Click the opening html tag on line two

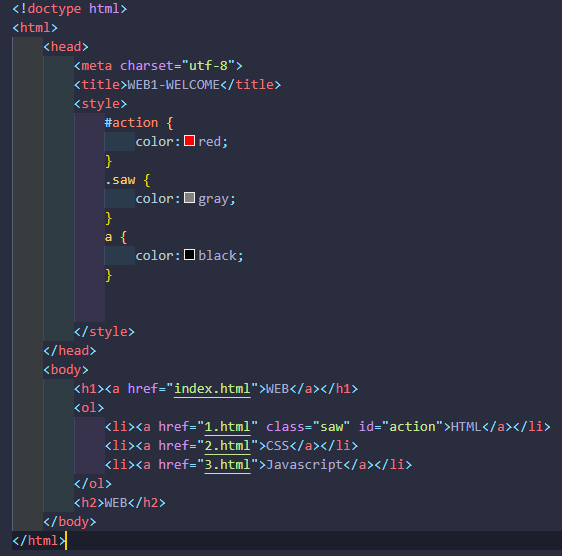pyautogui.click(x=35, y=28)
